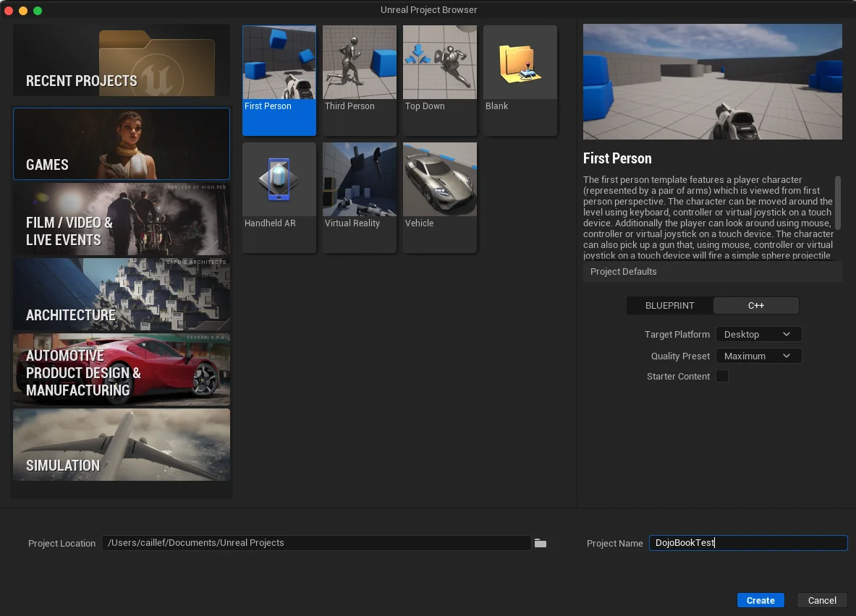This screenshot has height=616, width=856.
Task: Collapse the Project Defaults section
Action: (624, 272)
